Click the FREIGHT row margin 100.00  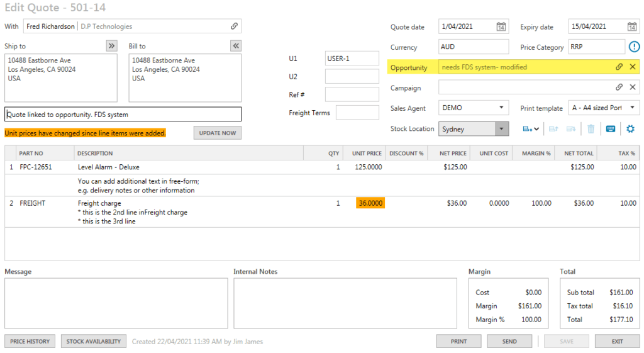[541, 203]
